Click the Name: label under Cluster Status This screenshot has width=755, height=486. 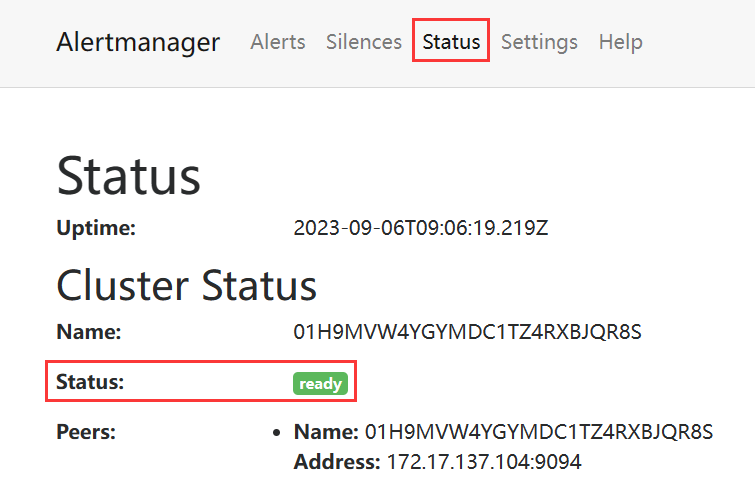pyautogui.click(x=89, y=332)
